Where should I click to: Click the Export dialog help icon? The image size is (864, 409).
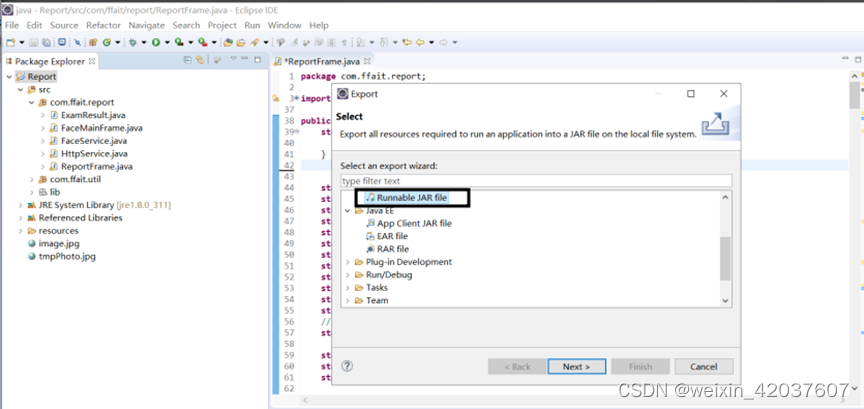pyautogui.click(x=347, y=366)
